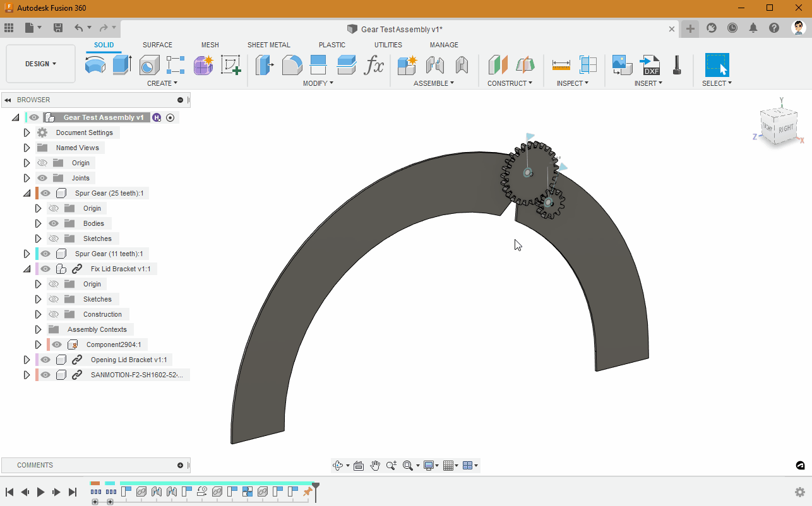Click the DESIGN workspace button
Screen dimensions: 812x506
tap(40, 63)
